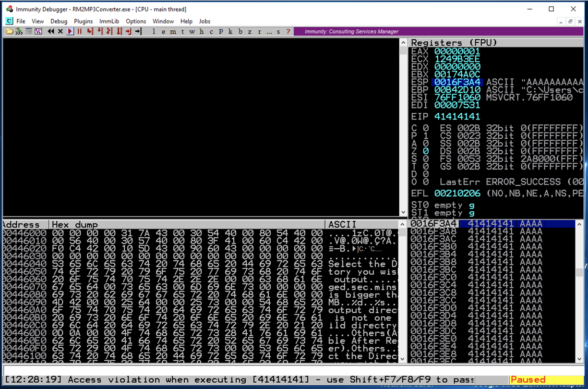The width and height of the screenshot is (588, 389).
Task: Click Execute till return icon
Action: coord(129,31)
